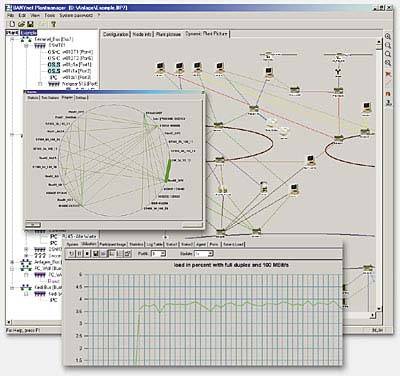Image resolution: width=400 pixels, height=376 pixels.
Task: Click the help question-mark toolbar icon
Action: click(53, 24)
